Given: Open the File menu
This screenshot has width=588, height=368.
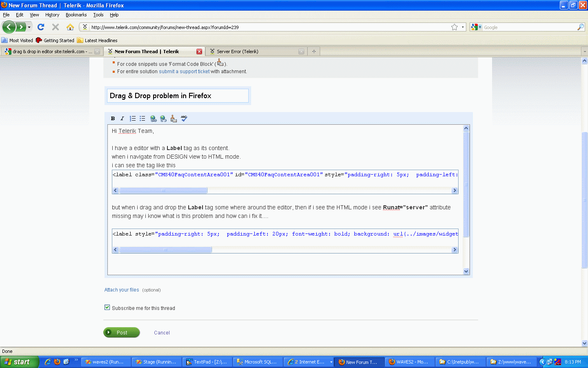Looking at the screenshot, I should click(6, 15).
